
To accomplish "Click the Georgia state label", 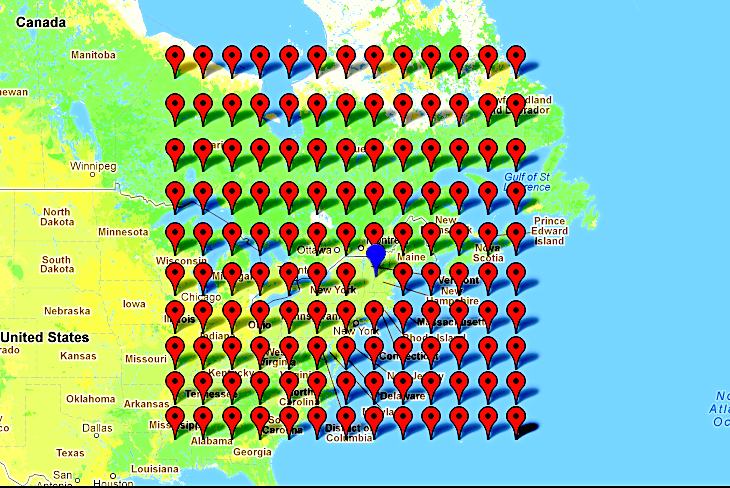I will [252, 452].
